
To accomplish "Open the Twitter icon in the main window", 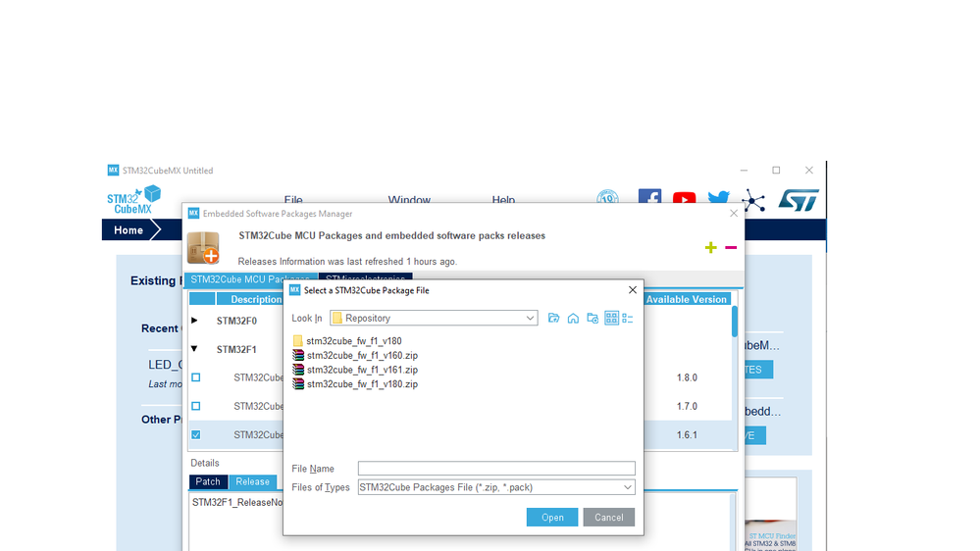I will pyautogui.click(x=719, y=198).
